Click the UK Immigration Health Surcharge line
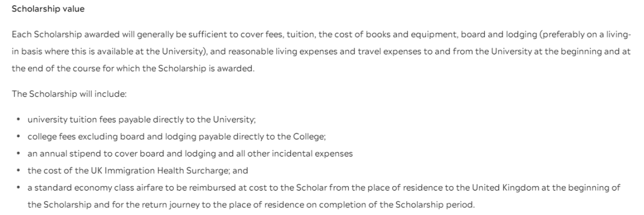 pos(138,171)
